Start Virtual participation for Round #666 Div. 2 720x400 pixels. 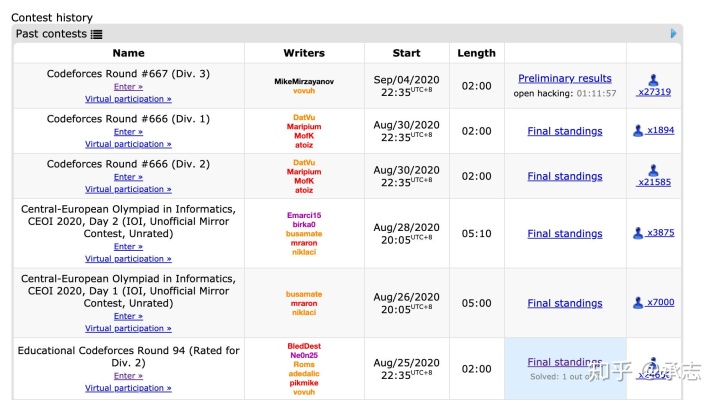click(x=128, y=189)
